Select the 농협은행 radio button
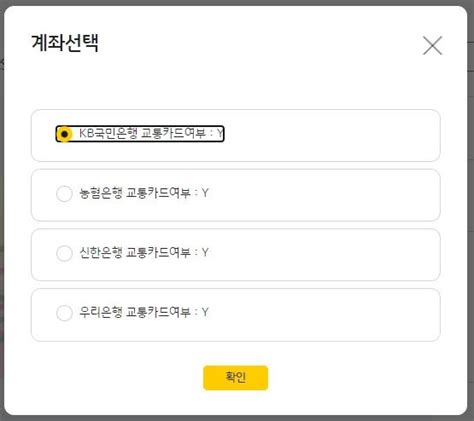The width and height of the screenshot is (474, 421). pos(64,194)
